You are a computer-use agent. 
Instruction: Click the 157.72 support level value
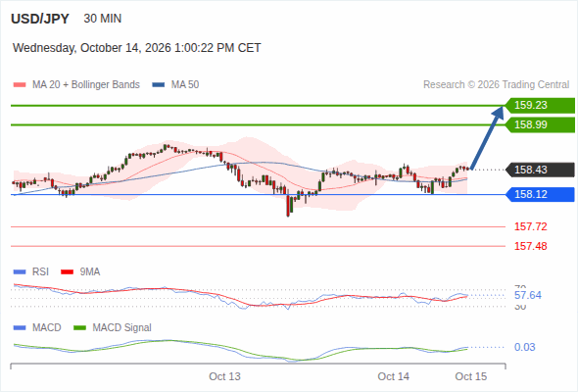tap(530, 226)
